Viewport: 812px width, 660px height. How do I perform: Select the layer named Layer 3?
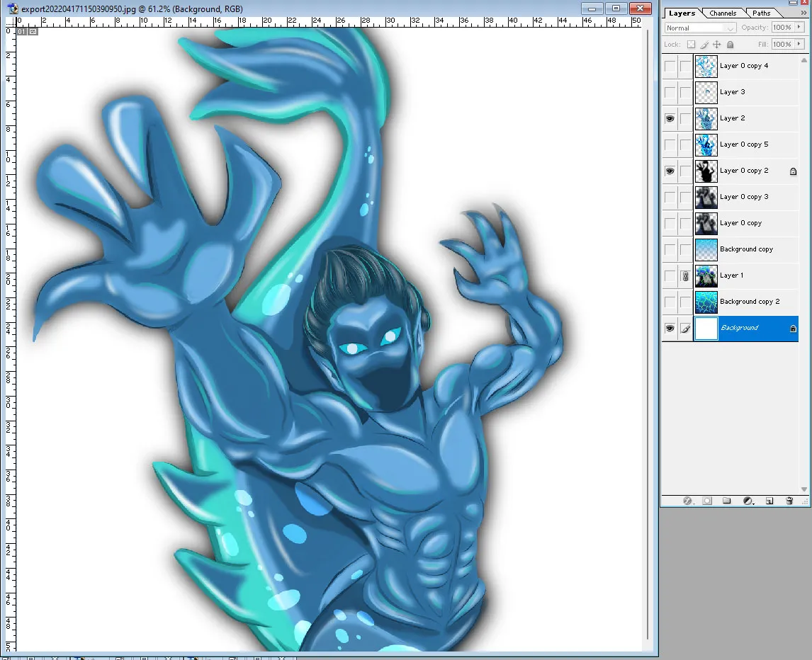(732, 93)
